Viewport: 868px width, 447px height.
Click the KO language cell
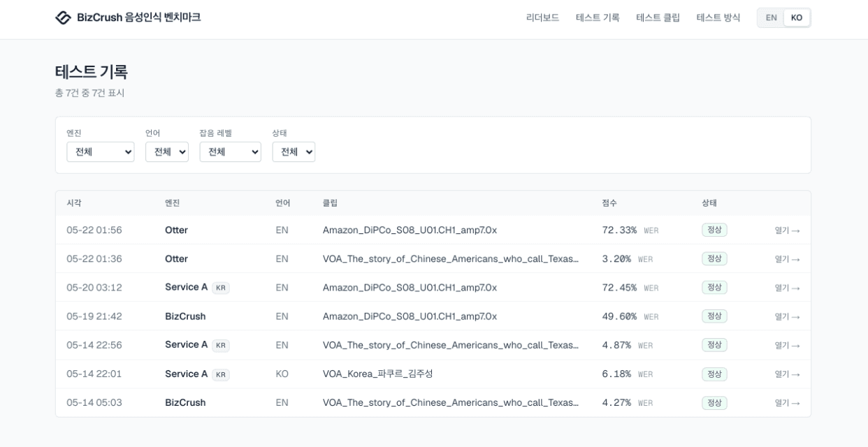point(282,374)
